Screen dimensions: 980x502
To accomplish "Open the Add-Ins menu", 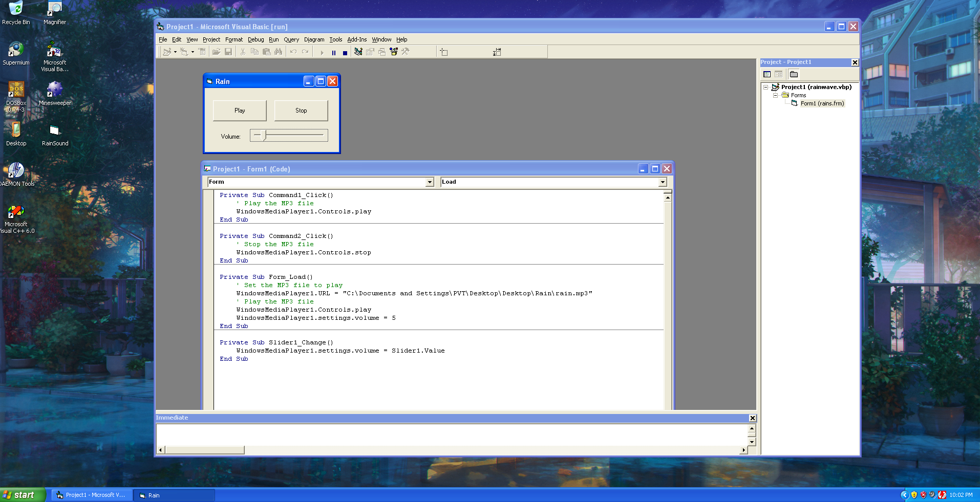I will (x=357, y=39).
